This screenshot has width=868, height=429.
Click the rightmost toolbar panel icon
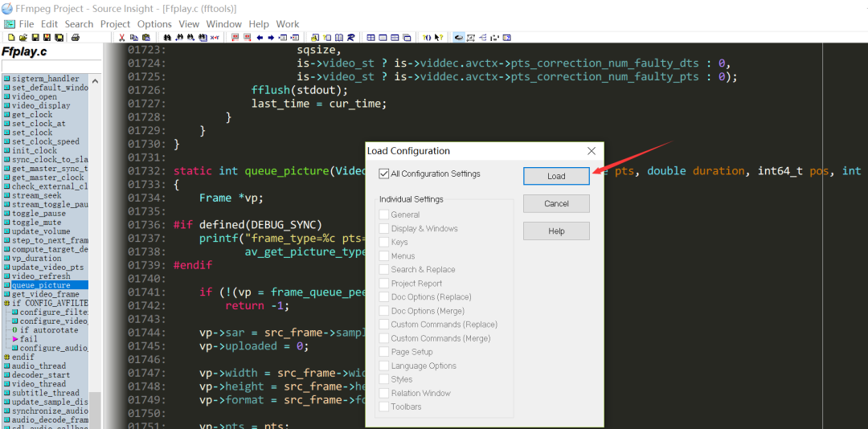[506, 38]
